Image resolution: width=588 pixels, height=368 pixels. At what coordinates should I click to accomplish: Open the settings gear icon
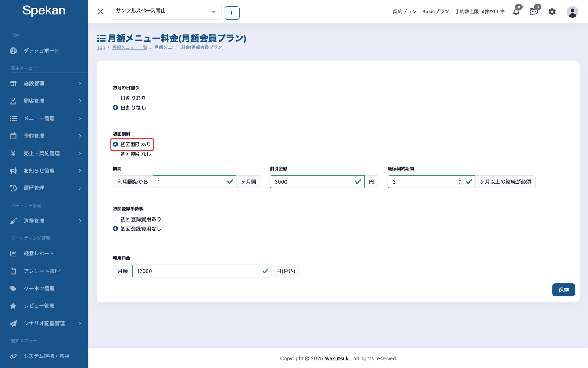tap(552, 12)
